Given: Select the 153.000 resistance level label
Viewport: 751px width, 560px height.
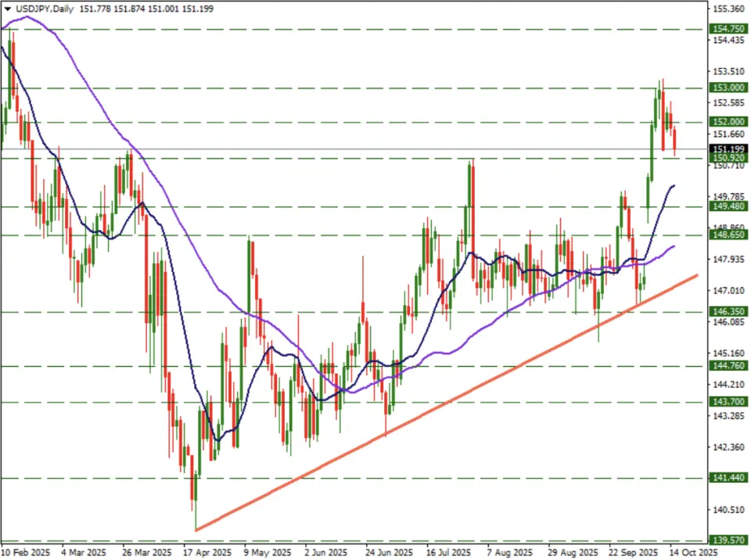Looking at the screenshot, I should click(728, 88).
